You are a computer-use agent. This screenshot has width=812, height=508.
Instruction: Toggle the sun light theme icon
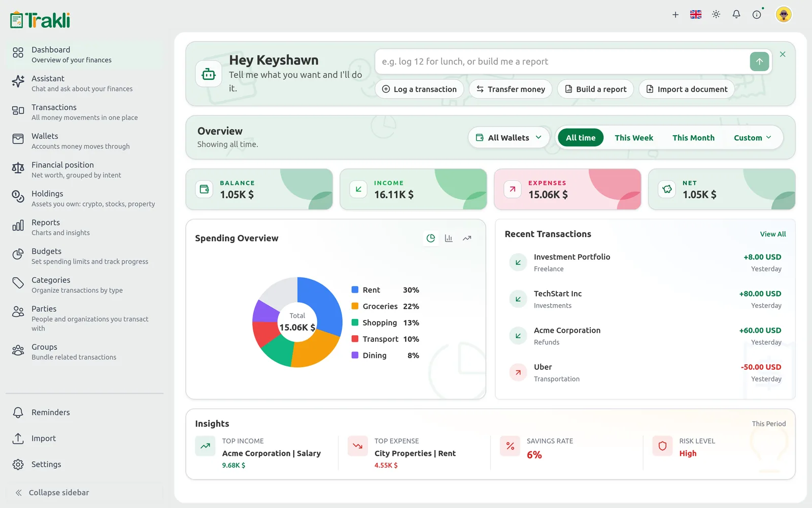point(716,15)
